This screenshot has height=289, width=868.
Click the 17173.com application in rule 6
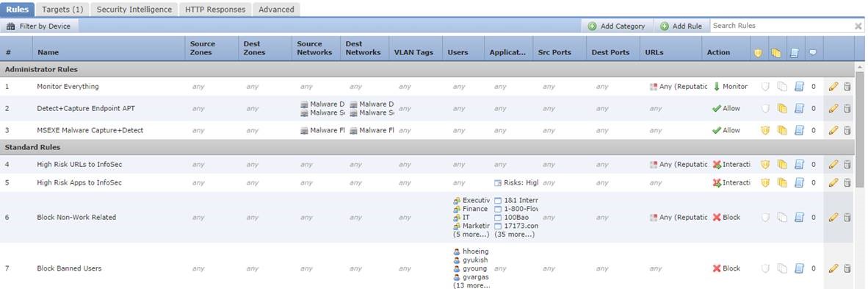(516, 226)
